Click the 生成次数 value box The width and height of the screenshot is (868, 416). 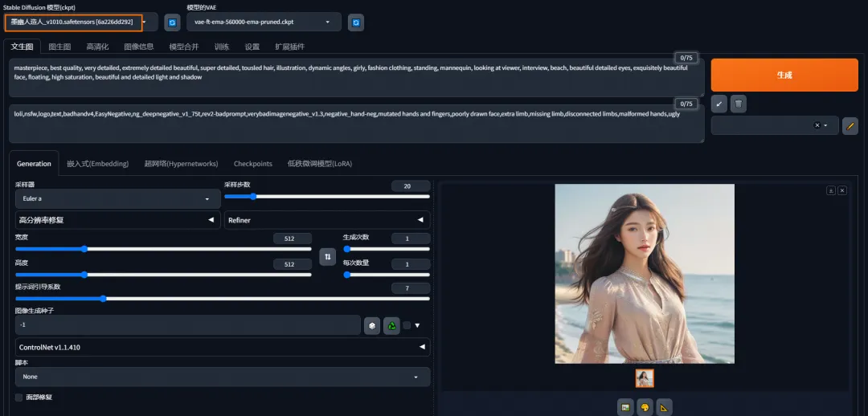[410, 239]
